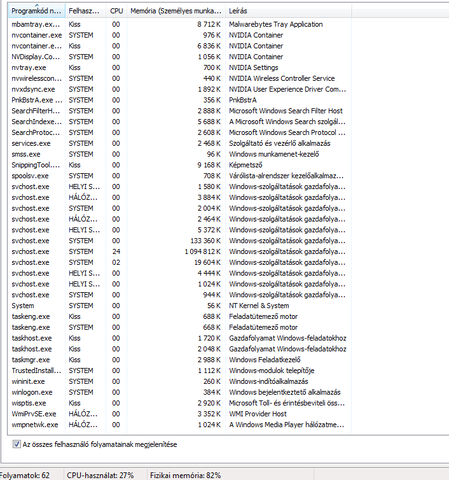Click the '1 094 812 K' memory value
The width and height of the screenshot is (449, 480).
pos(203,252)
